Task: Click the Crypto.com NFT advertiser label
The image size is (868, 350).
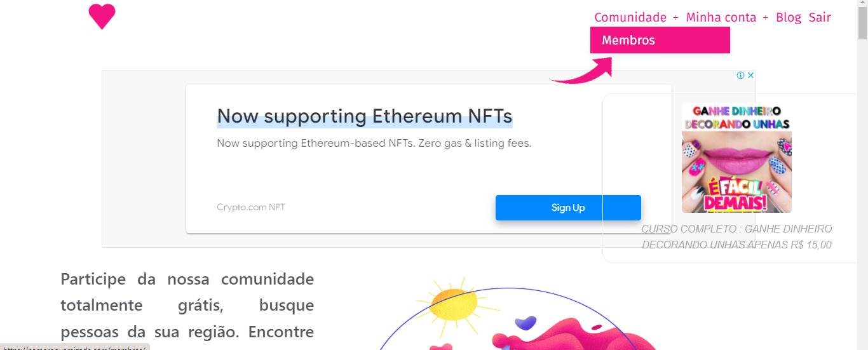Action: [251, 207]
